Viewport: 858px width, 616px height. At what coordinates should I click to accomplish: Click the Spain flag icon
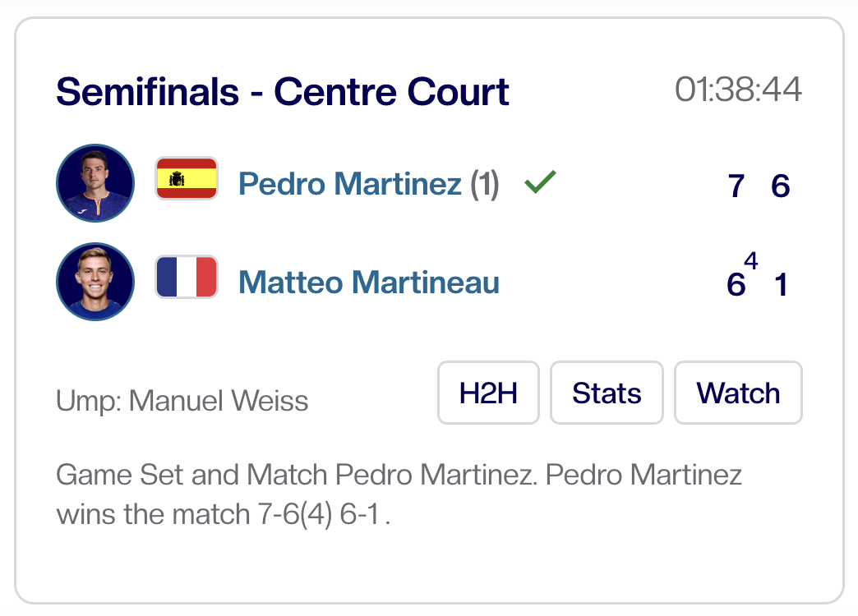(x=187, y=179)
